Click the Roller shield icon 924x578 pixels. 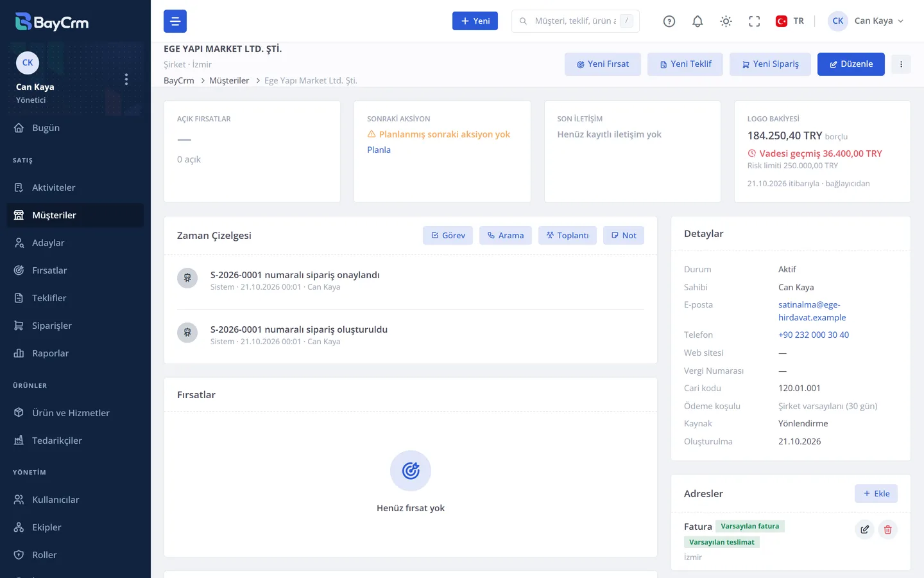19,555
